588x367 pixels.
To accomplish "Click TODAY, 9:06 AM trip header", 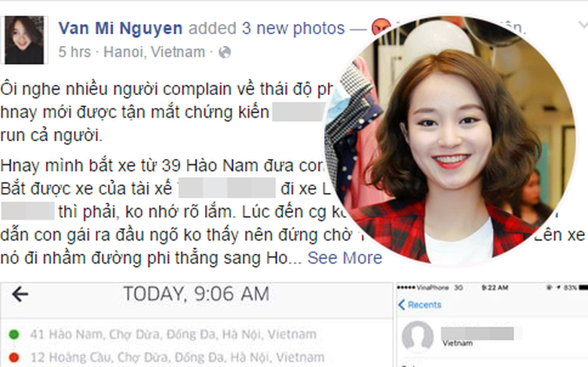I will click(196, 294).
